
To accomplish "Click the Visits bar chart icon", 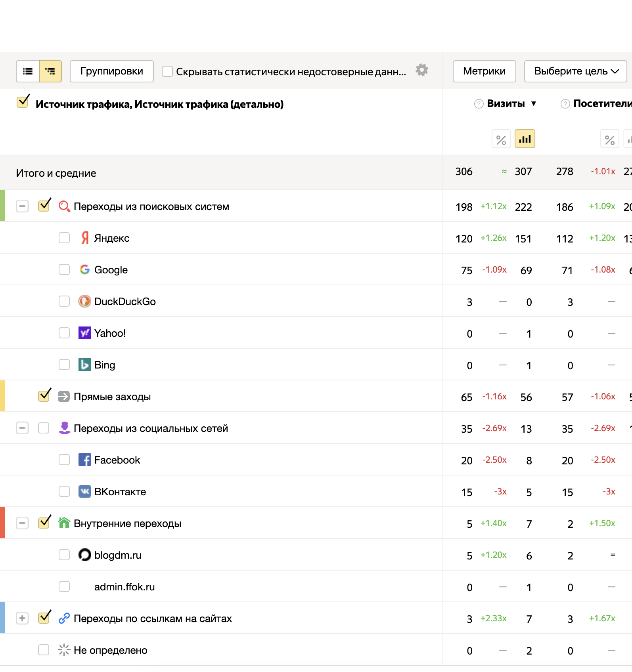I will [x=525, y=139].
